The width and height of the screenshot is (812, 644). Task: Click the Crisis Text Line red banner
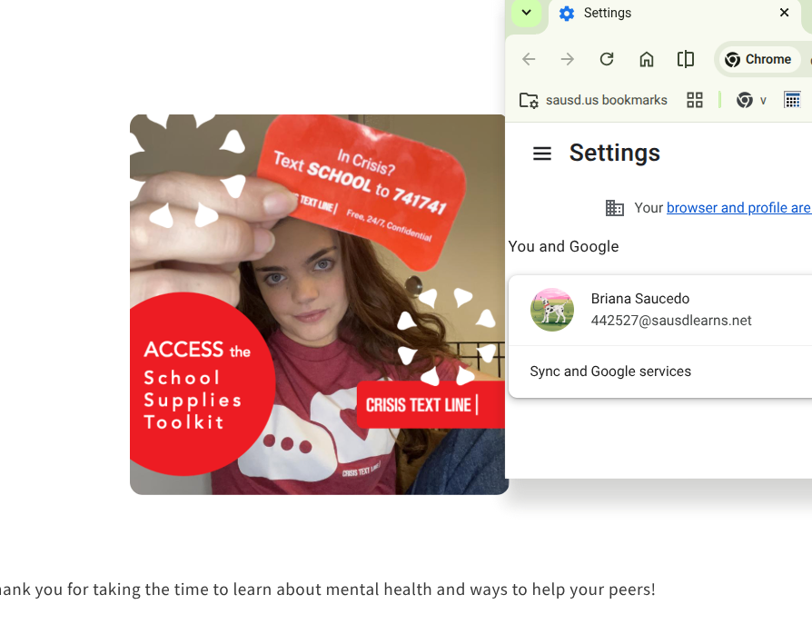coord(431,405)
